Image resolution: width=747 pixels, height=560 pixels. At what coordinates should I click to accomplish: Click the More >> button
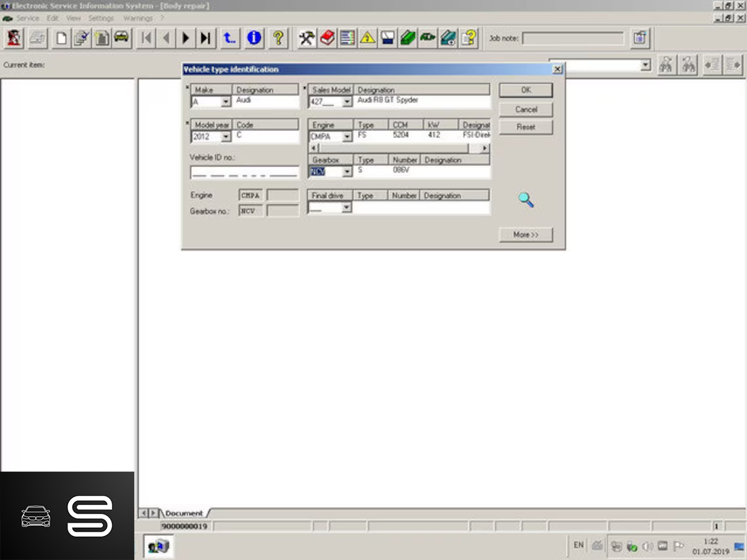point(526,234)
